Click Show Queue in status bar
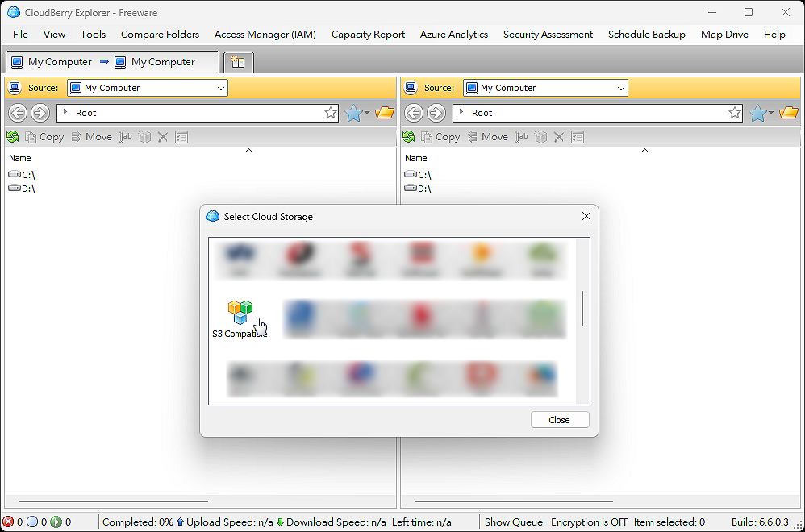805x532 pixels. pyautogui.click(x=513, y=522)
